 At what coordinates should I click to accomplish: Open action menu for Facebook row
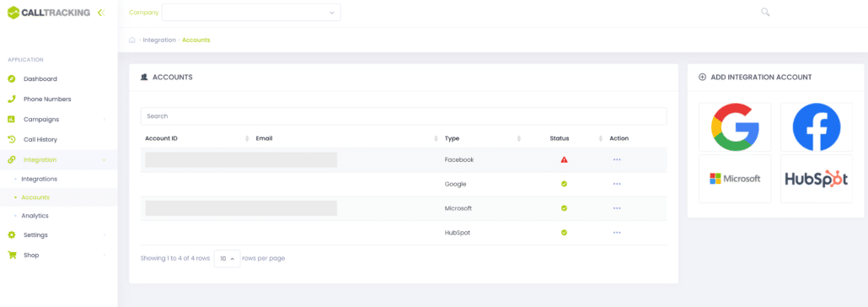point(617,159)
